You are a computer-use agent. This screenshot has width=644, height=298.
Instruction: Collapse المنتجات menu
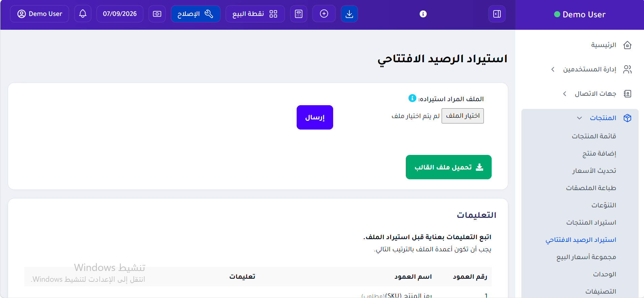point(603,118)
